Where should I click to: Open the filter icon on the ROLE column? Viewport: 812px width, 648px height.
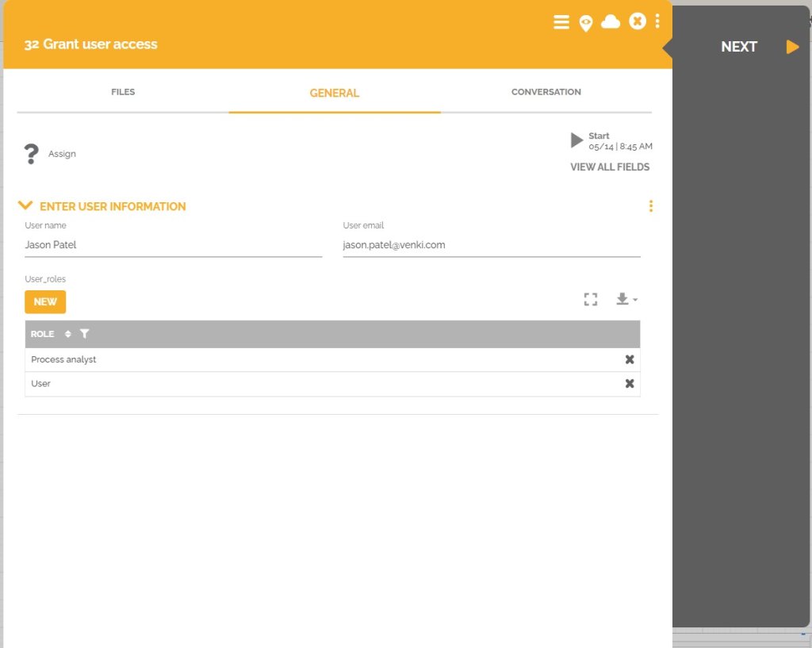click(85, 334)
